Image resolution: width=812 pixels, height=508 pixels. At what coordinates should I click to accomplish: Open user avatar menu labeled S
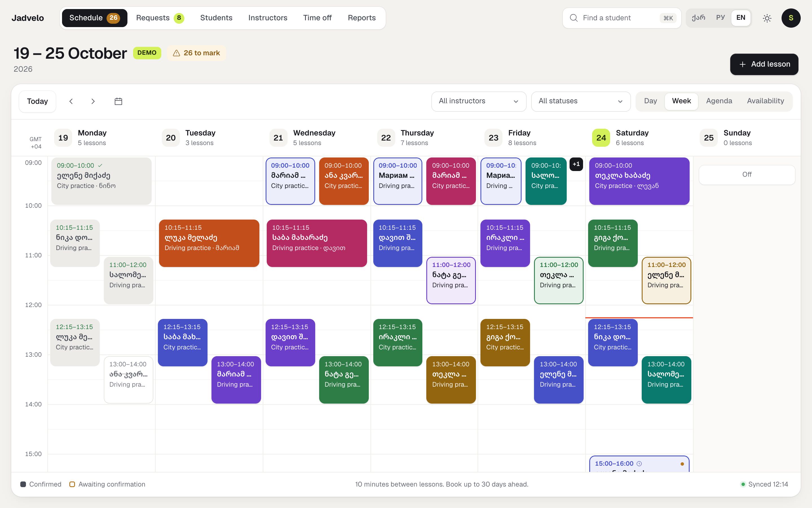tap(791, 18)
